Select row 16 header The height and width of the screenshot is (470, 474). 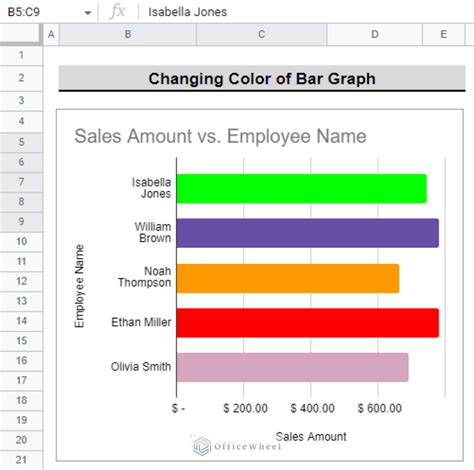coord(21,360)
